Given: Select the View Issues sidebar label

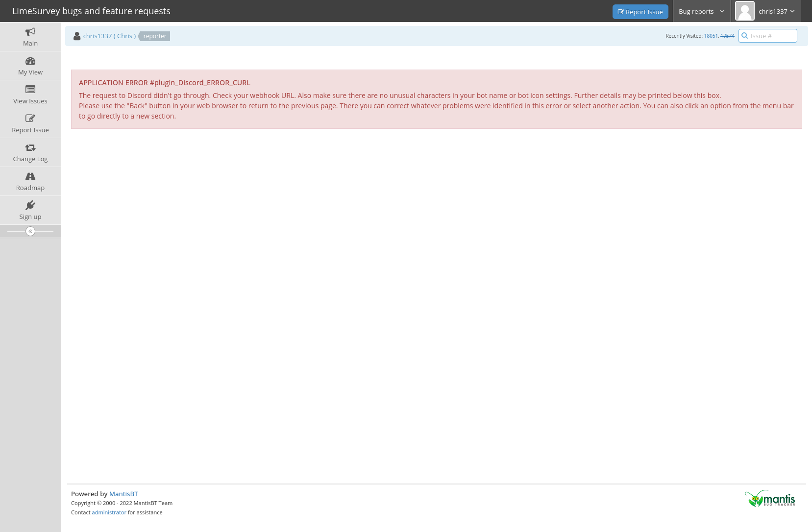Looking at the screenshot, I should (30, 101).
